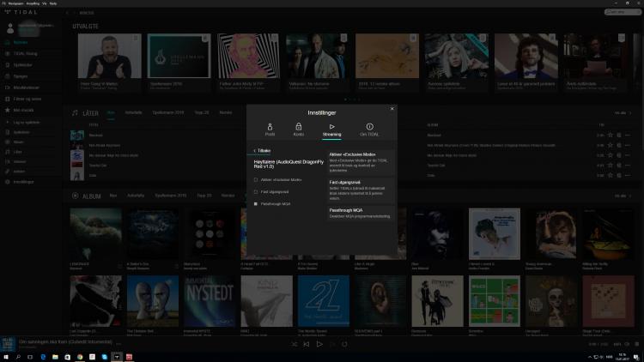Show hidden system tray icons
The height and width of the screenshot is (362, 644).
(589, 357)
